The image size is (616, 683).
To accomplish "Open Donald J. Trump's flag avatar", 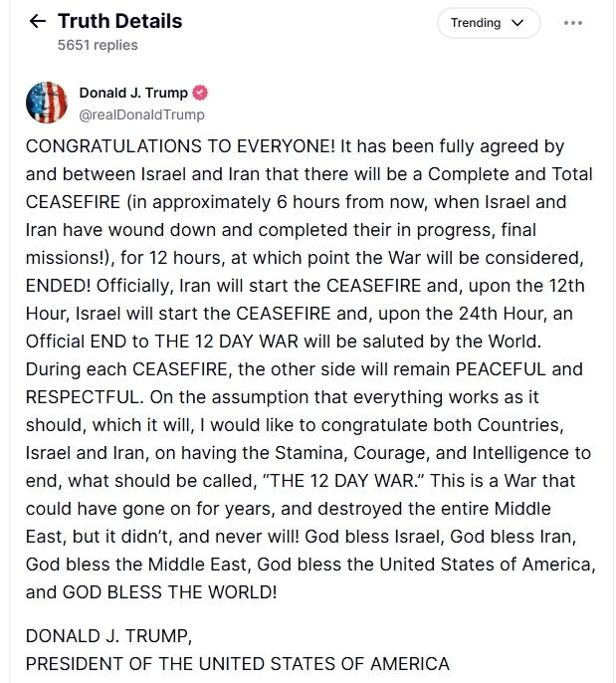I will click(x=47, y=103).
